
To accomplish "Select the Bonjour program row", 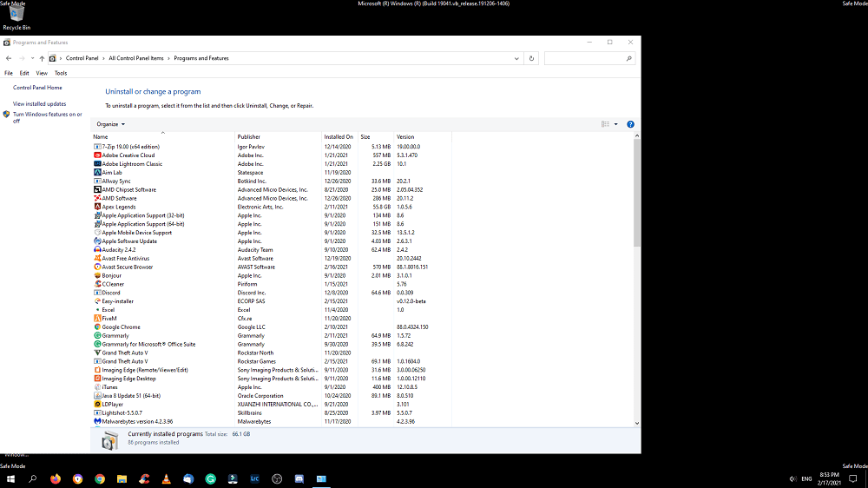I will pos(271,275).
